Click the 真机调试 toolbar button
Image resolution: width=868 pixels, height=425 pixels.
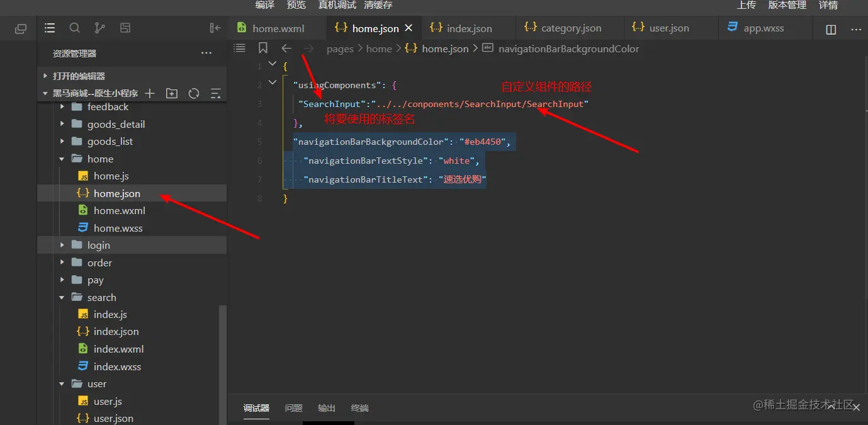coord(337,5)
